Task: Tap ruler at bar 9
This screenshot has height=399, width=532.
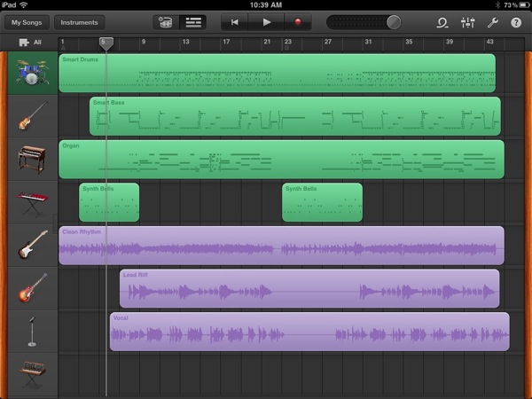Action: (144, 42)
